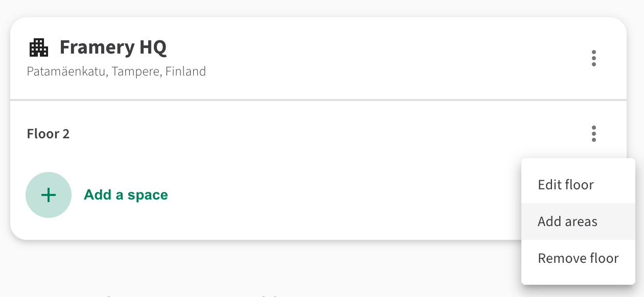The image size is (644, 297).
Task: Click the building icon beside Framery HQ
Action: (x=39, y=48)
